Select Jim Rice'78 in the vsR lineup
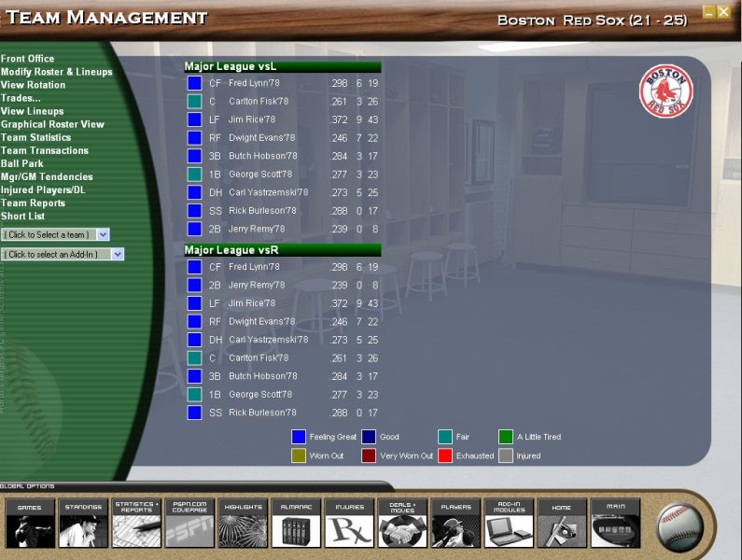 pyautogui.click(x=252, y=303)
